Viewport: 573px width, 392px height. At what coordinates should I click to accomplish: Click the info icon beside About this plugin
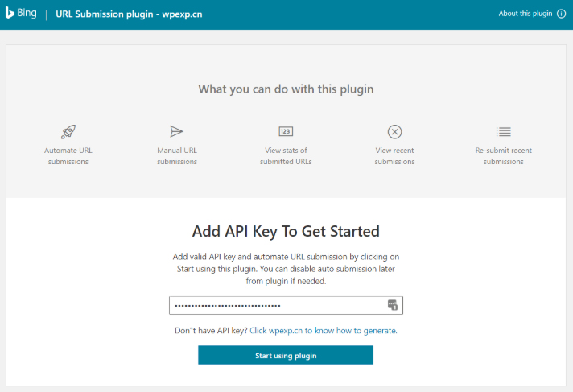562,14
